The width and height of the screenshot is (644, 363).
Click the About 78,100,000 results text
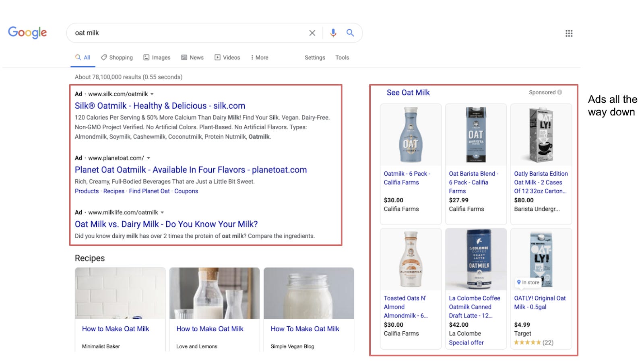(x=128, y=77)
